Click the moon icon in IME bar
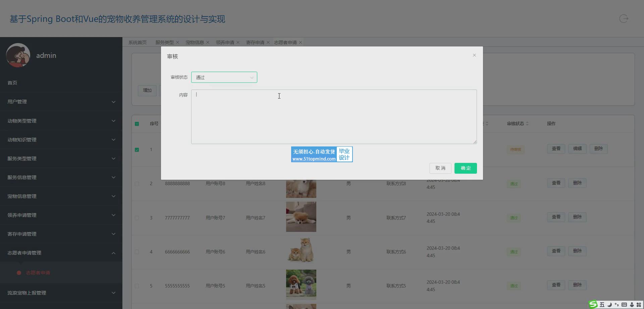 point(609,305)
